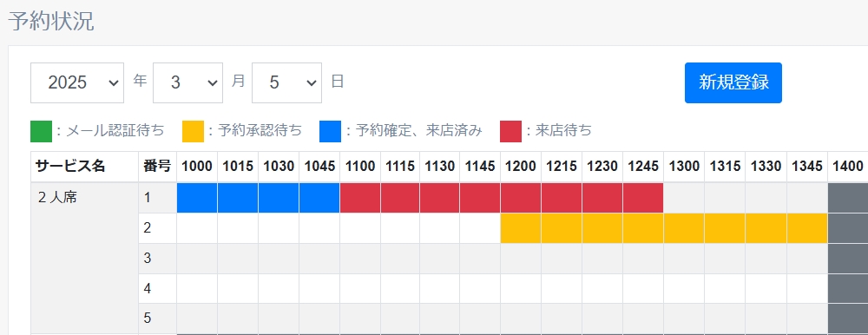Select red reservation cell at 1245 in seat 1
868x335 pixels.
click(x=643, y=198)
